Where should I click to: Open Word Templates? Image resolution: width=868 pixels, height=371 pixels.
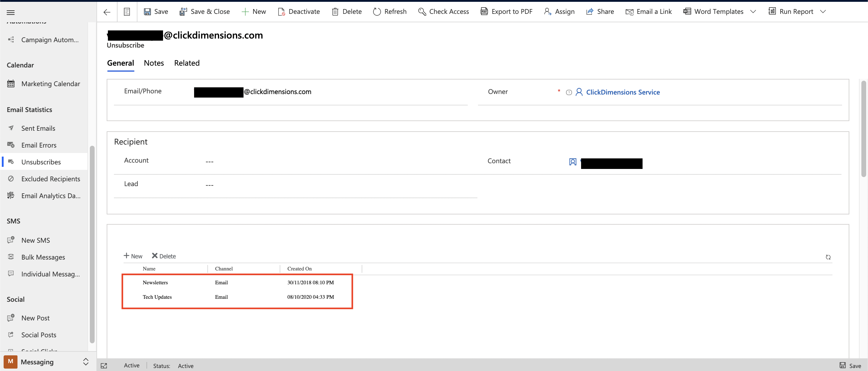click(713, 11)
